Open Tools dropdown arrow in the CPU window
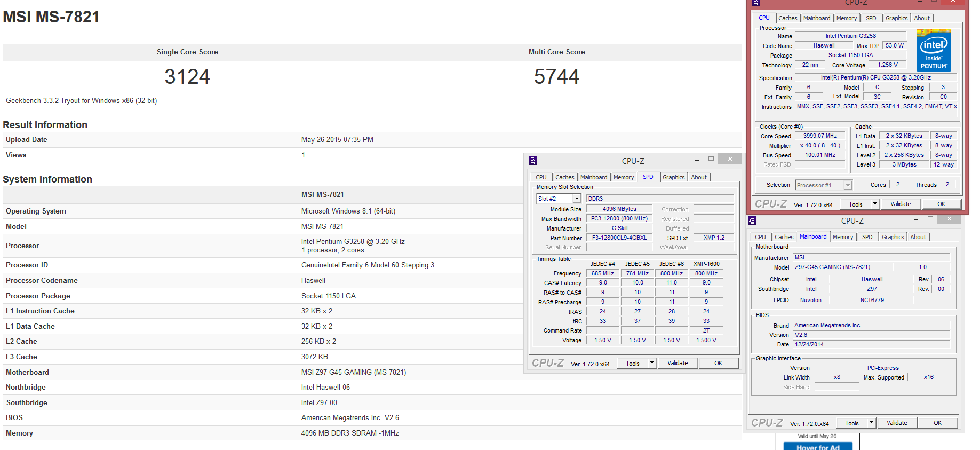 click(x=875, y=204)
